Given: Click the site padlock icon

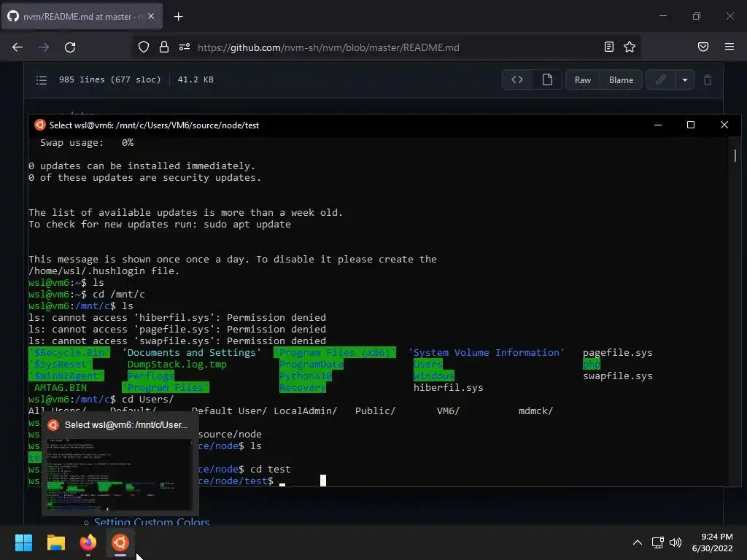Looking at the screenshot, I should click(164, 47).
